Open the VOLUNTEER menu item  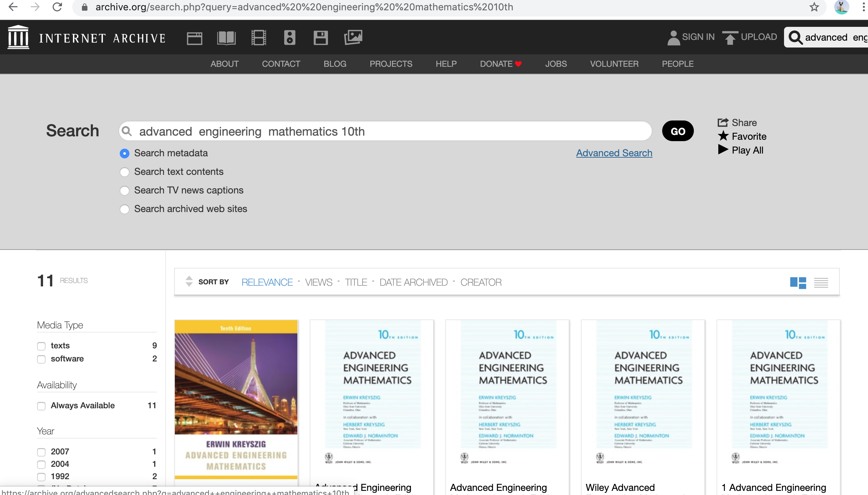pos(614,64)
